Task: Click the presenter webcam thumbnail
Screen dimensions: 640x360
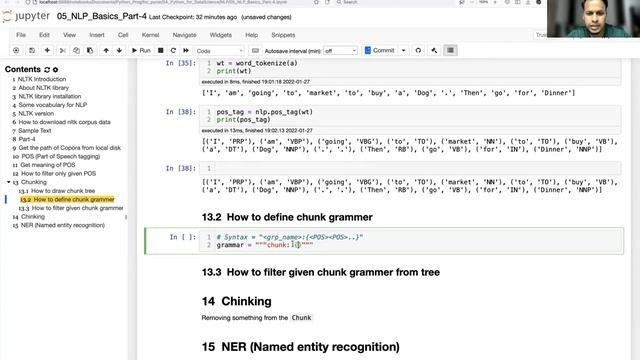Action: click(593, 19)
